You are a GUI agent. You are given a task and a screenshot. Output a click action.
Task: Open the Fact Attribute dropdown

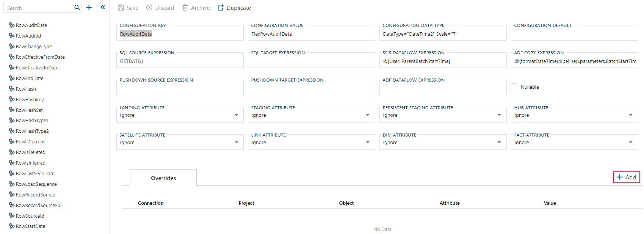[574, 142]
